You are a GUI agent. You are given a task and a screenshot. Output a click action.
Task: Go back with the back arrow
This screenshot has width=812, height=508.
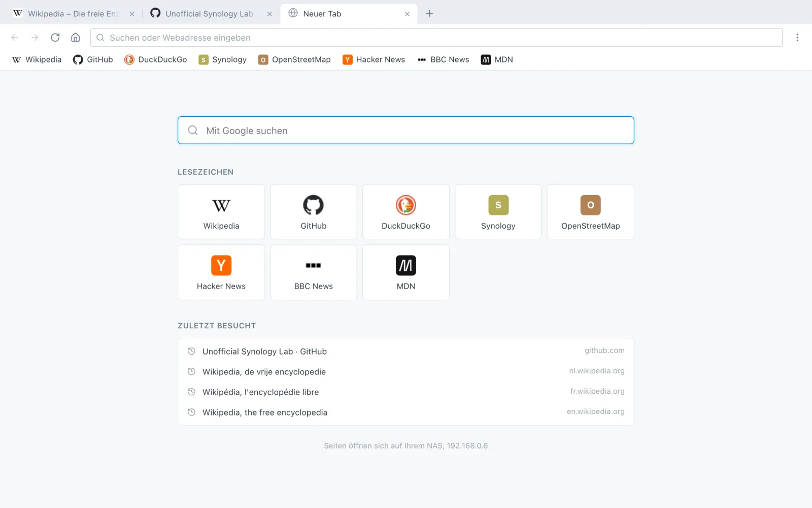(x=15, y=38)
